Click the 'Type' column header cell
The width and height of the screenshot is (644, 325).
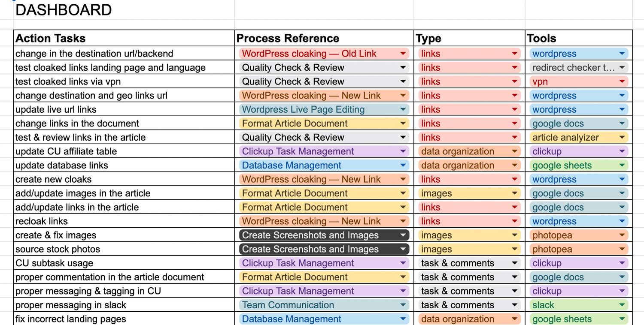[x=470, y=38]
